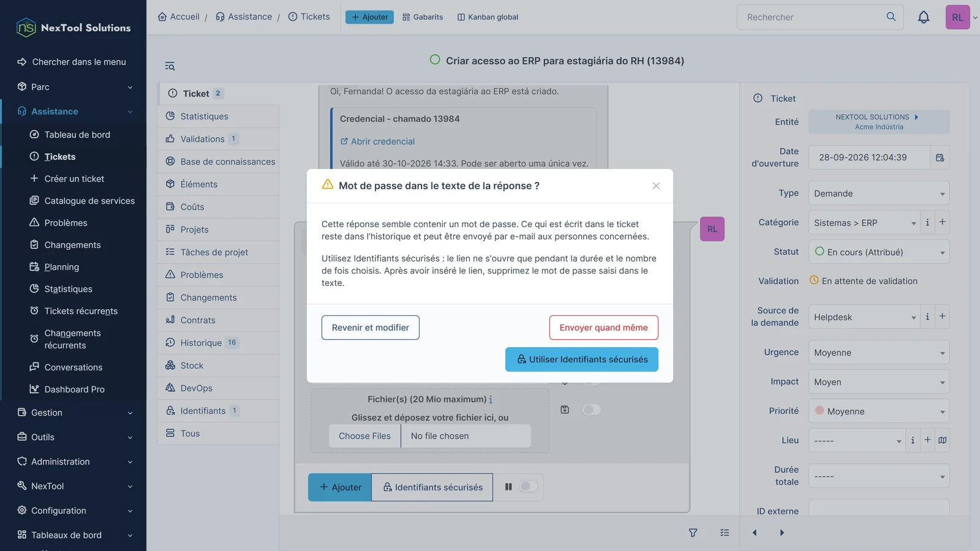Open the notifications bell

tap(924, 17)
